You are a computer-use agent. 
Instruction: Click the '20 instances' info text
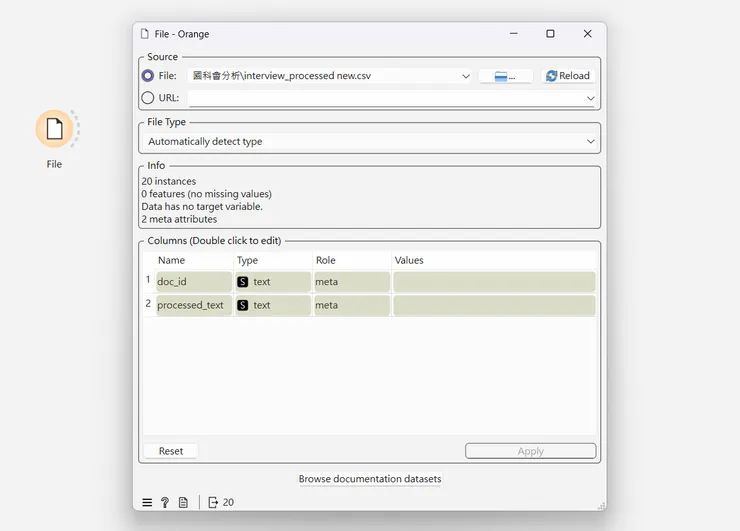point(168,181)
